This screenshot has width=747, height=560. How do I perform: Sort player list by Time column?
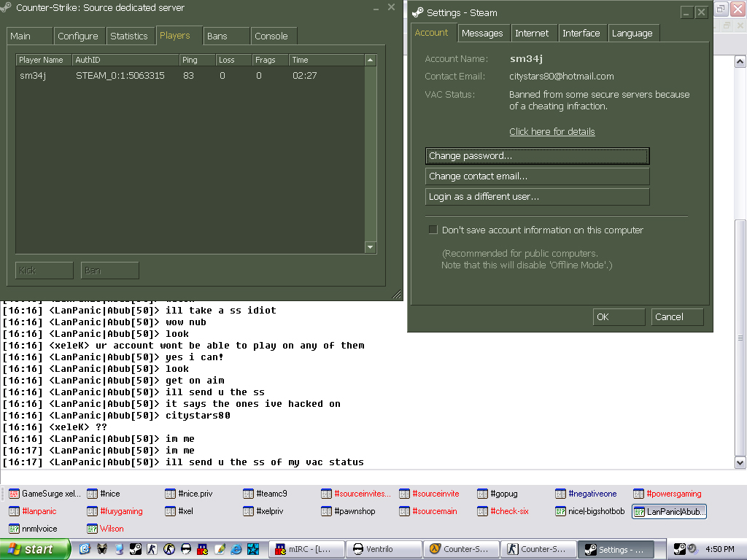tap(326, 60)
